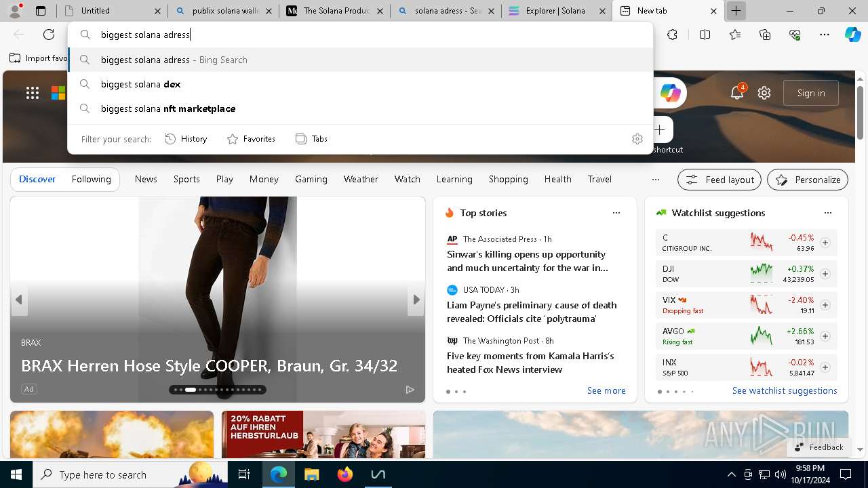Add DOW to watchlist
Image resolution: width=868 pixels, height=488 pixels.
825,274
